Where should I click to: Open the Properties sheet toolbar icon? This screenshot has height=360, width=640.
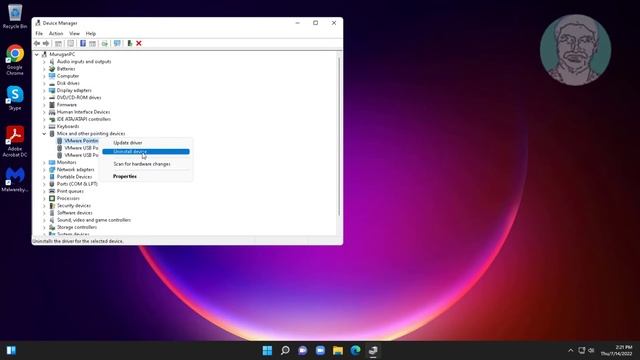click(x=71, y=43)
